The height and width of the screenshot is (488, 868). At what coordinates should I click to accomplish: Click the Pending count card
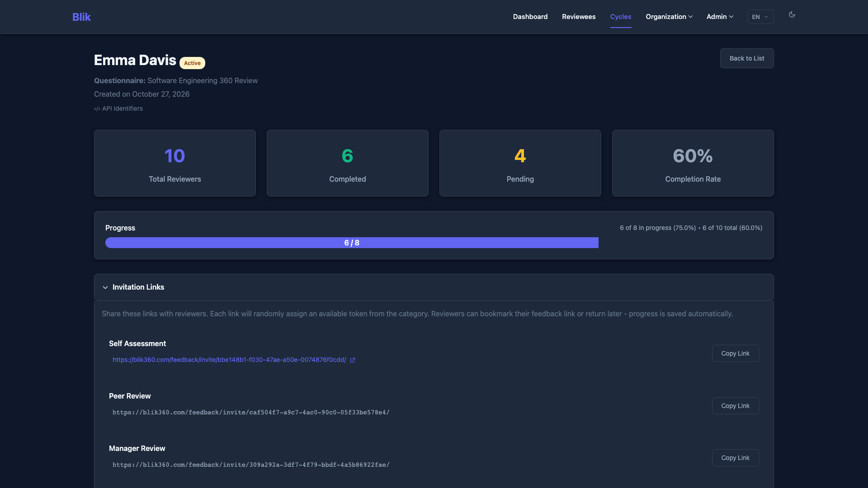click(520, 163)
